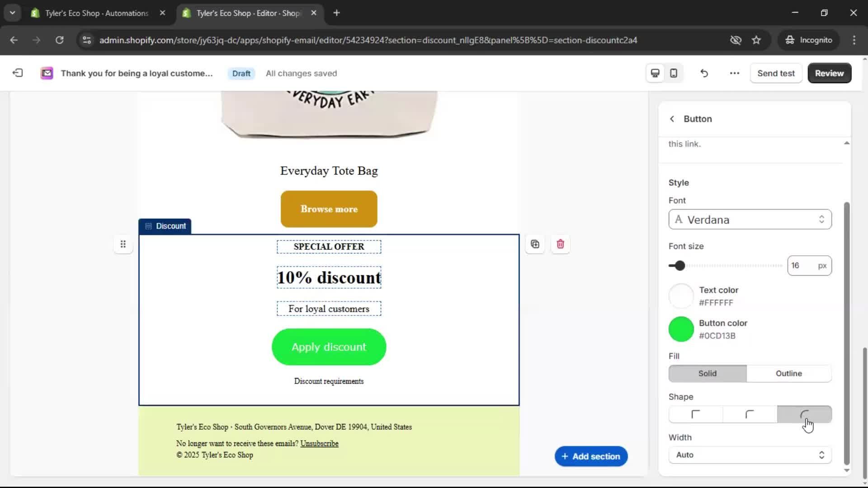
Task: Open the Verdana font dropdown
Action: tap(750, 220)
